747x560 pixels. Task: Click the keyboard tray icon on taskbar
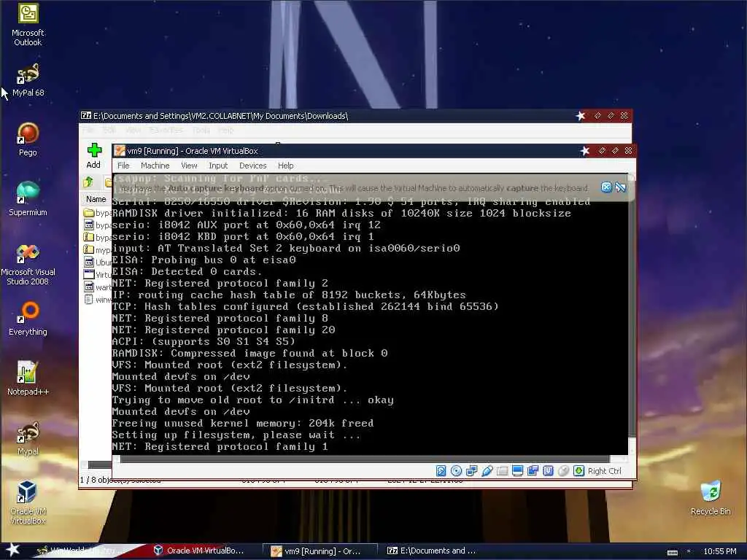[x=672, y=552]
